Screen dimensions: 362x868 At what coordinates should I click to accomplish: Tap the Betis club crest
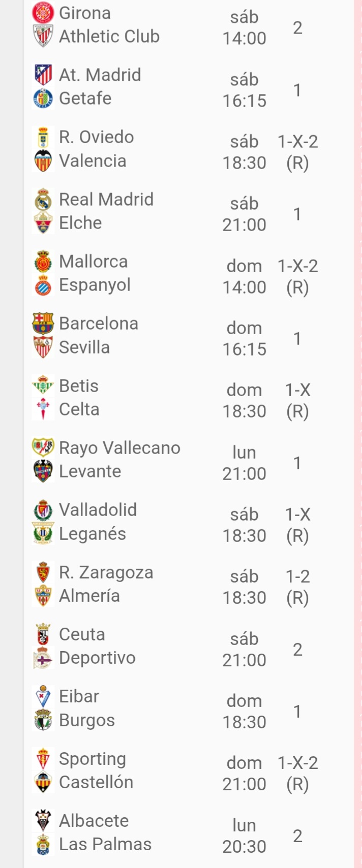tap(43, 386)
